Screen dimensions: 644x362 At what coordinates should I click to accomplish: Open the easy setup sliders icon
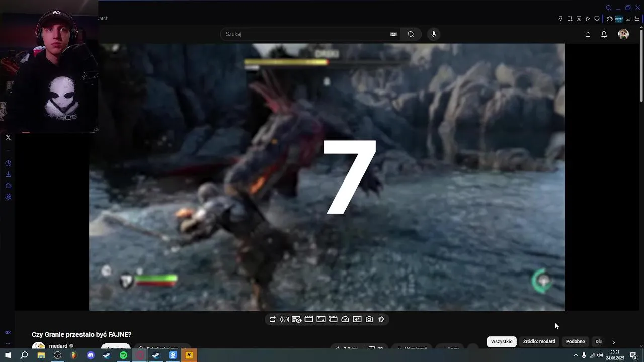(x=637, y=19)
